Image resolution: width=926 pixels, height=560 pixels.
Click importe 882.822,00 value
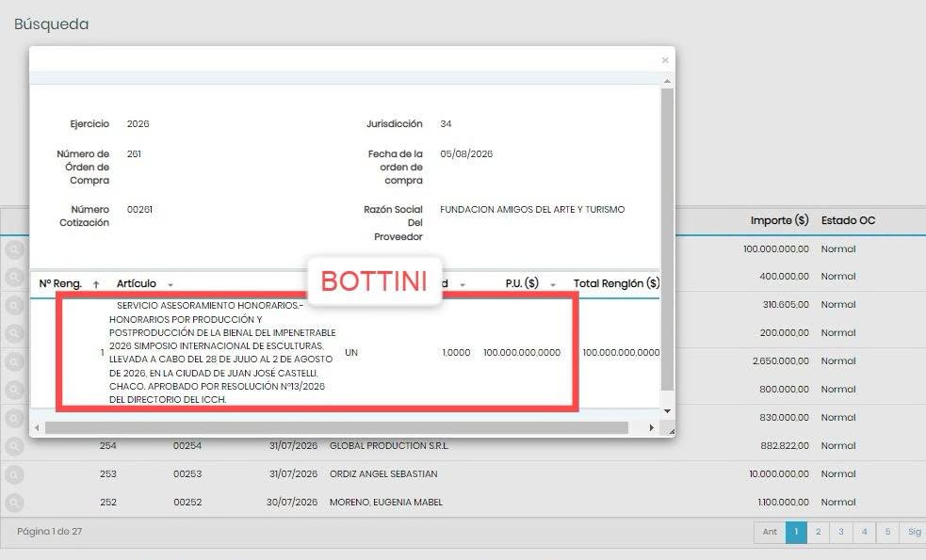(x=785, y=446)
